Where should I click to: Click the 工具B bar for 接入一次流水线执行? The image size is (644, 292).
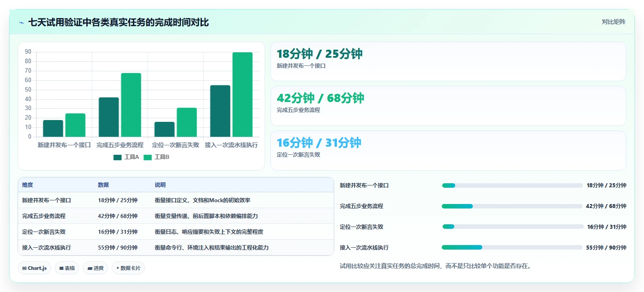[x=243, y=94]
